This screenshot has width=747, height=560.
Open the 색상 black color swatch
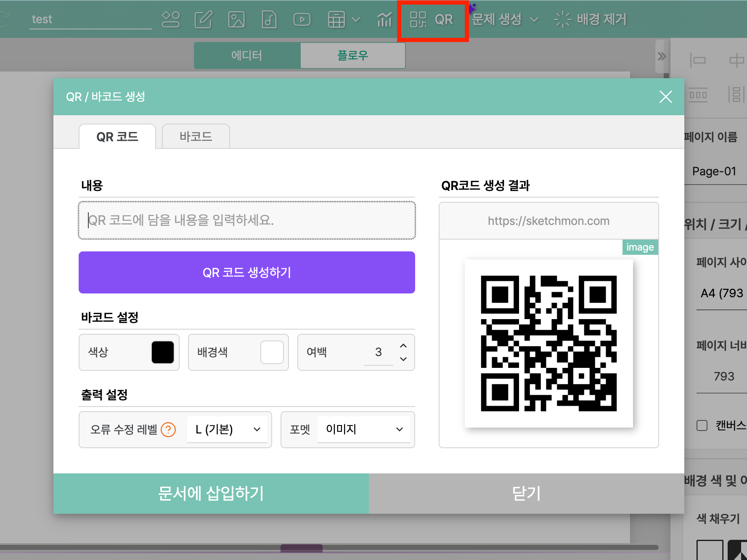163,352
